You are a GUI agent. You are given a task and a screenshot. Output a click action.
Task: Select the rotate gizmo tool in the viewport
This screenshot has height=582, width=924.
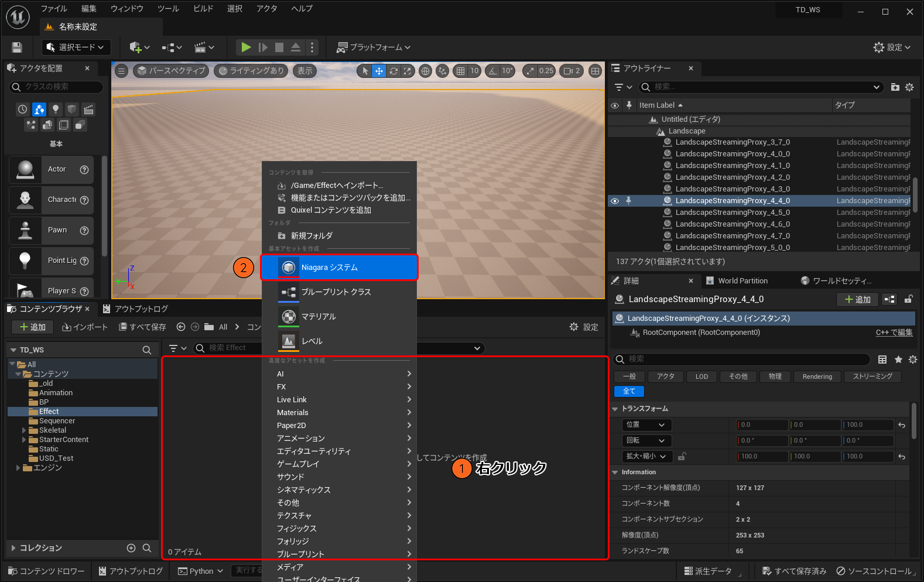[393, 71]
